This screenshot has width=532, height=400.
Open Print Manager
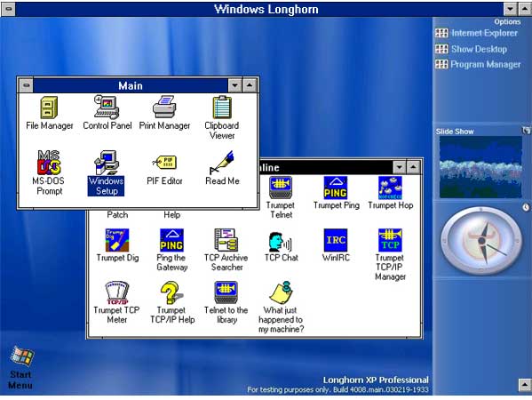point(164,113)
